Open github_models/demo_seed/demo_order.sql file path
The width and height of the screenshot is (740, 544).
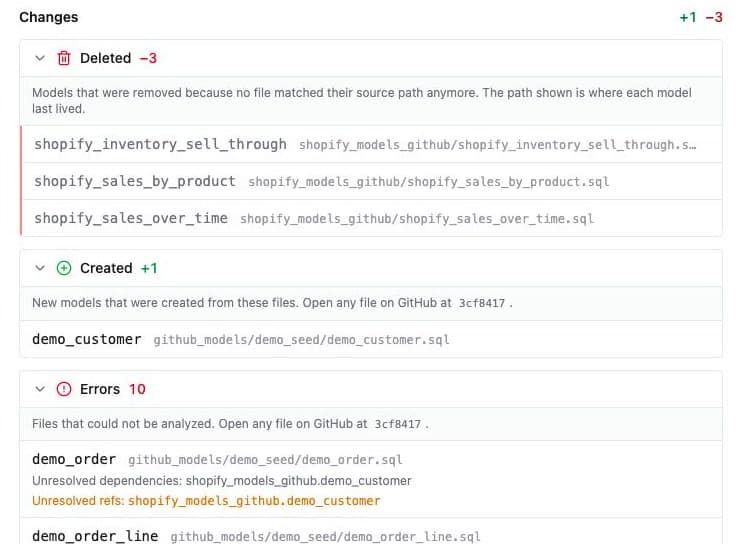[265, 460]
